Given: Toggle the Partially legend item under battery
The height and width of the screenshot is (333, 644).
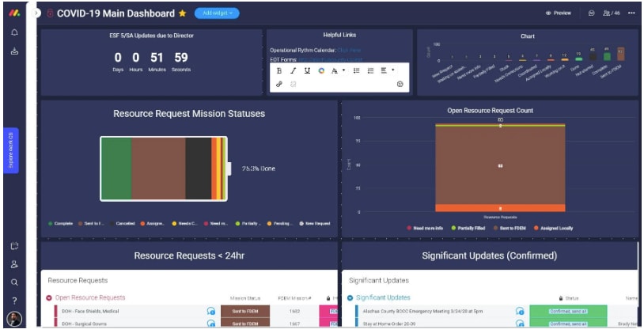Looking at the screenshot, I should pyautogui.click(x=248, y=224).
